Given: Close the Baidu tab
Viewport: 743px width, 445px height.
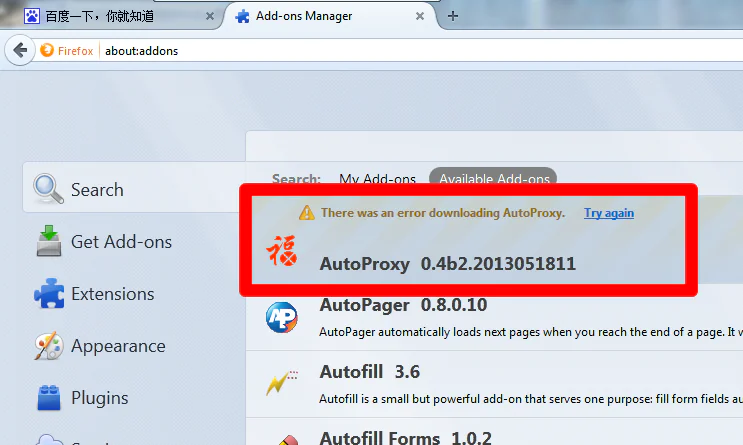Looking at the screenshot, I should (210, 16).
